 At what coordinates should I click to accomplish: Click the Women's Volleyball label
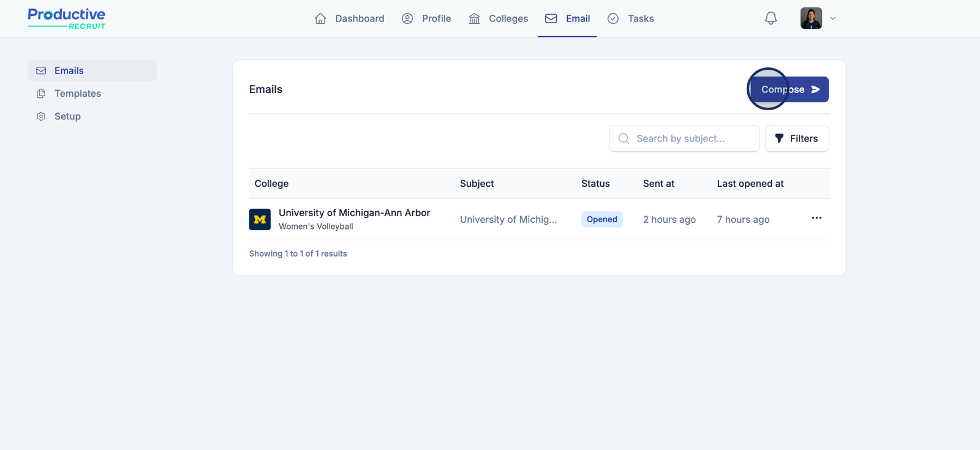coord(316,227)
